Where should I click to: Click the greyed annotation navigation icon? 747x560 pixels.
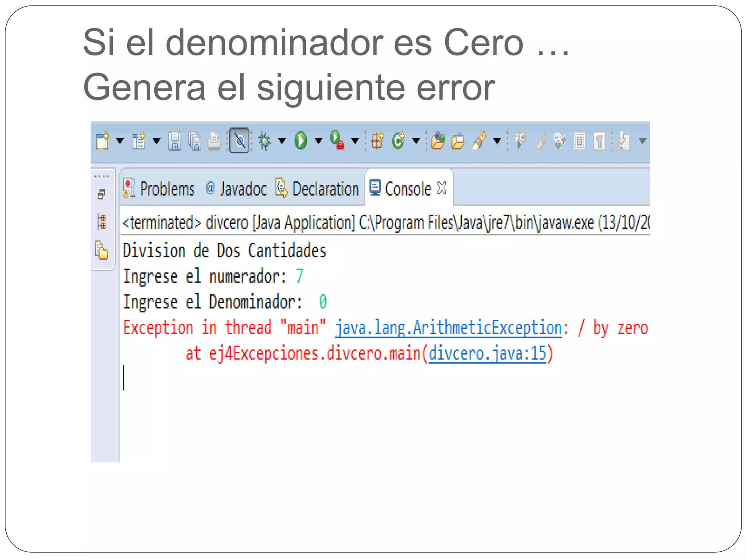520,141
